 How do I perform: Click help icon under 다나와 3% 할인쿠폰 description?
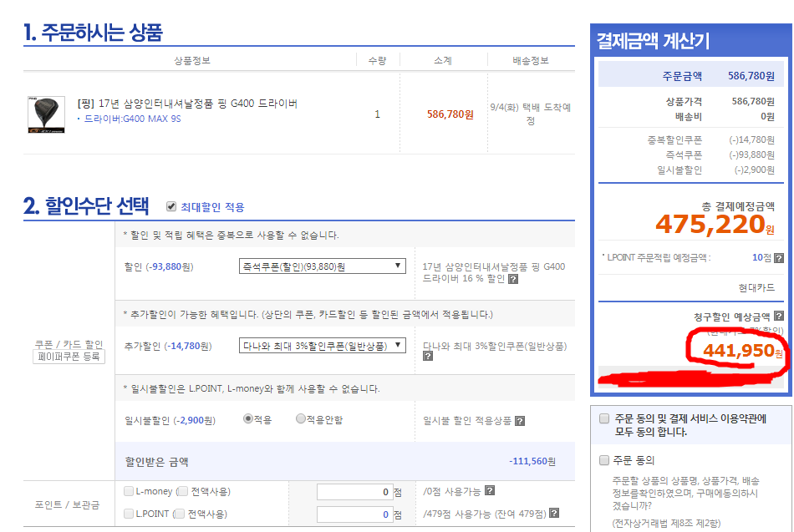click(428, 356)
